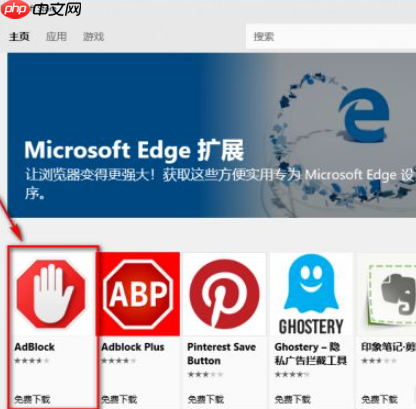Click the Adblock Plus star rating
This screenshot has height=409, width=416.
tap(119, 360)
